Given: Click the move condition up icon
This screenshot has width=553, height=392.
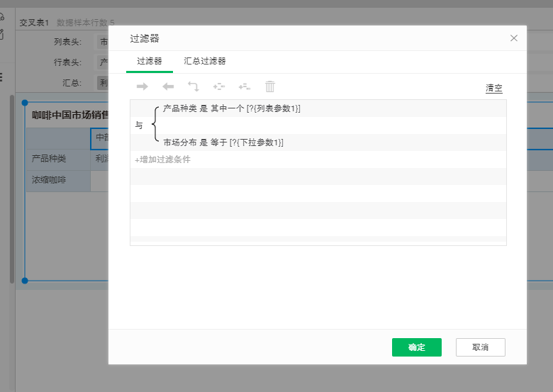Looking at the screenshot, I should [218, 86].
